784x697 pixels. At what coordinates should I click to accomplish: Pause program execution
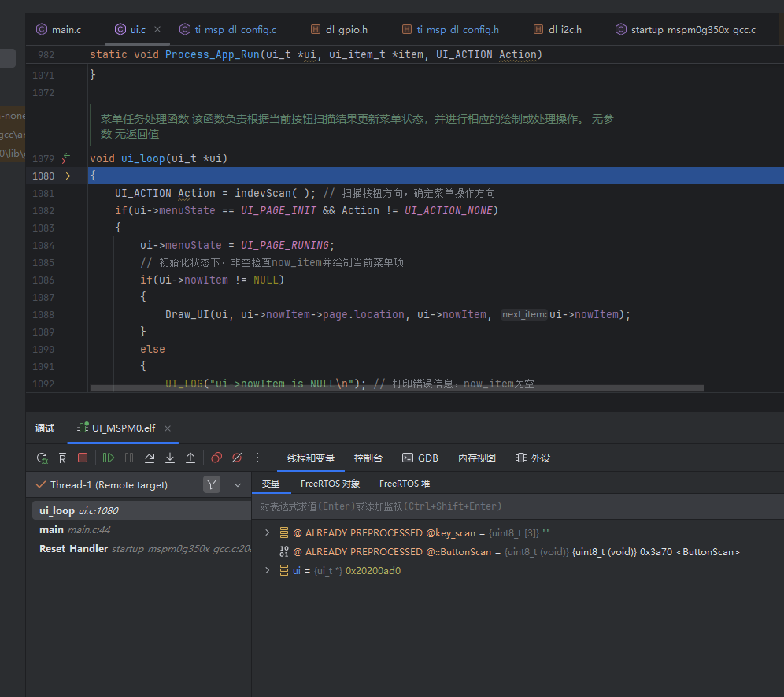point(129,458)
